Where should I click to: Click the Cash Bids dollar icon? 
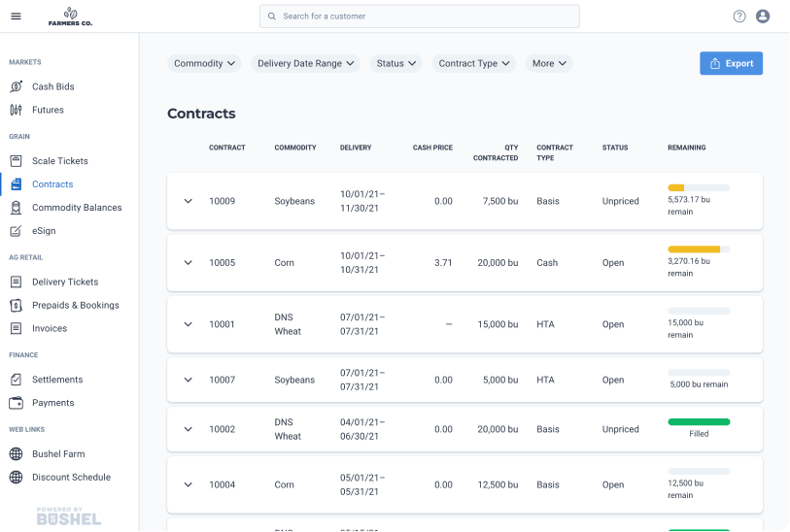click(x=17, y=86)
